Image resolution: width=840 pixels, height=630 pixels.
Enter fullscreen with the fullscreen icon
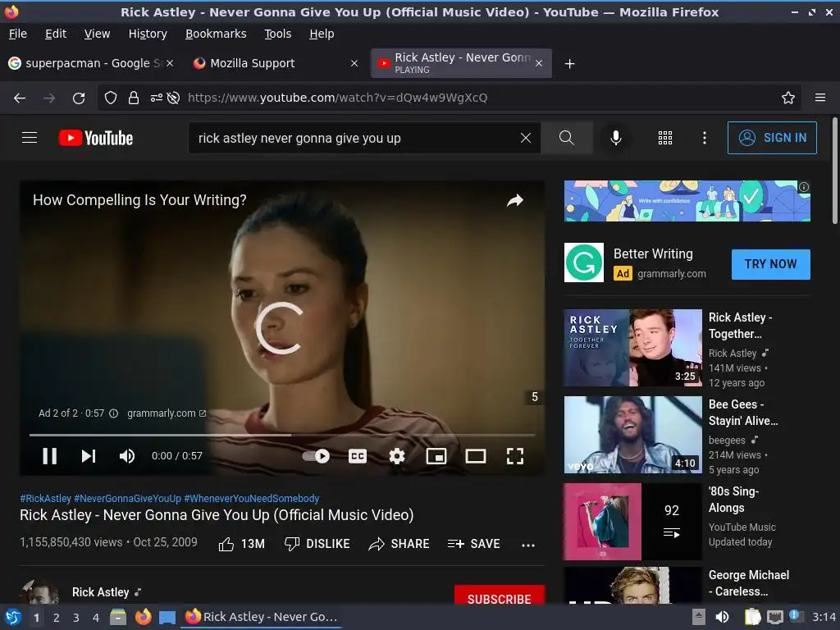tap(515, 456)
